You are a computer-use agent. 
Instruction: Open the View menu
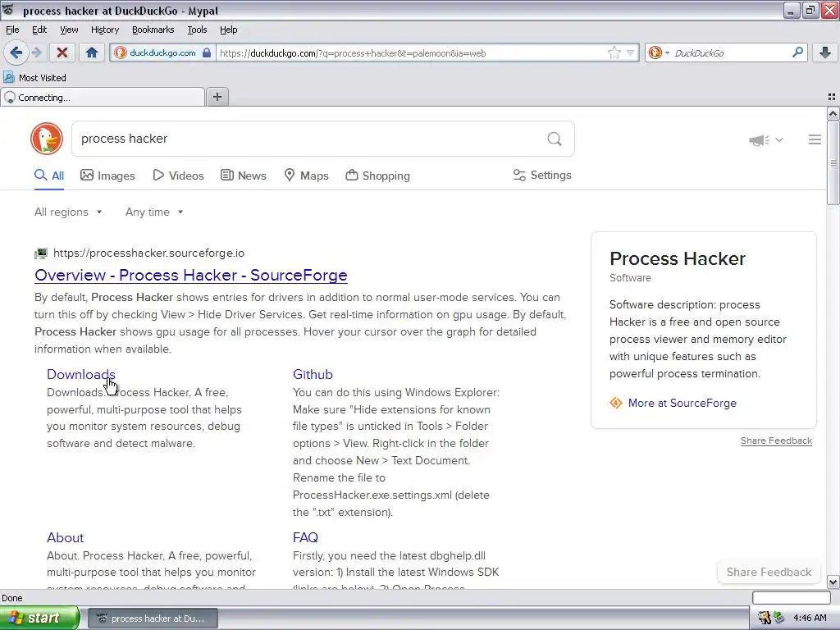pyautogui.click(x=69, y=30)
